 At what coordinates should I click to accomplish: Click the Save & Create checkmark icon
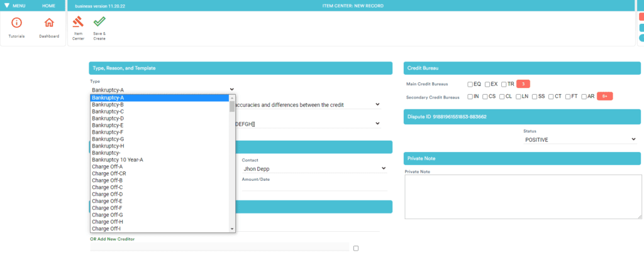tap(99, 23)
